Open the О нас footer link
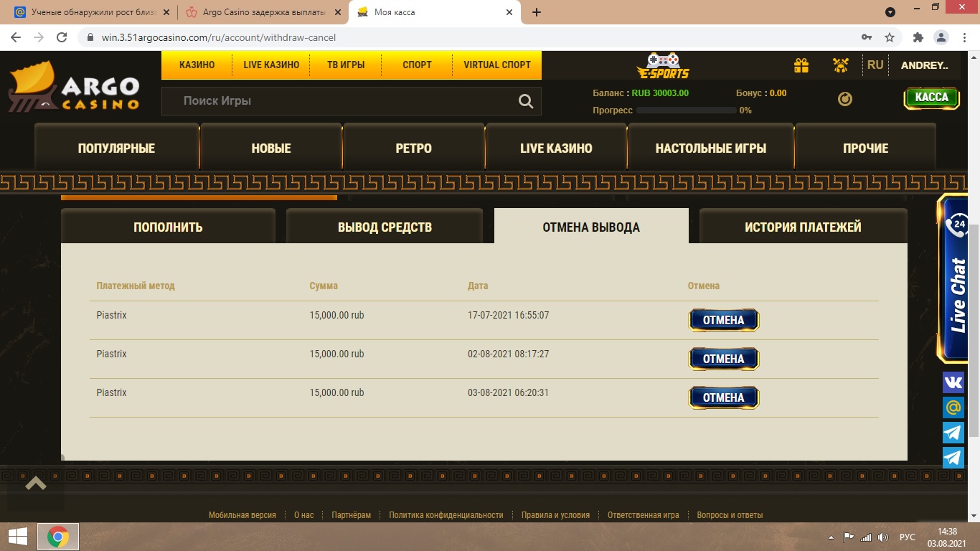 click(x=304, y=515)
